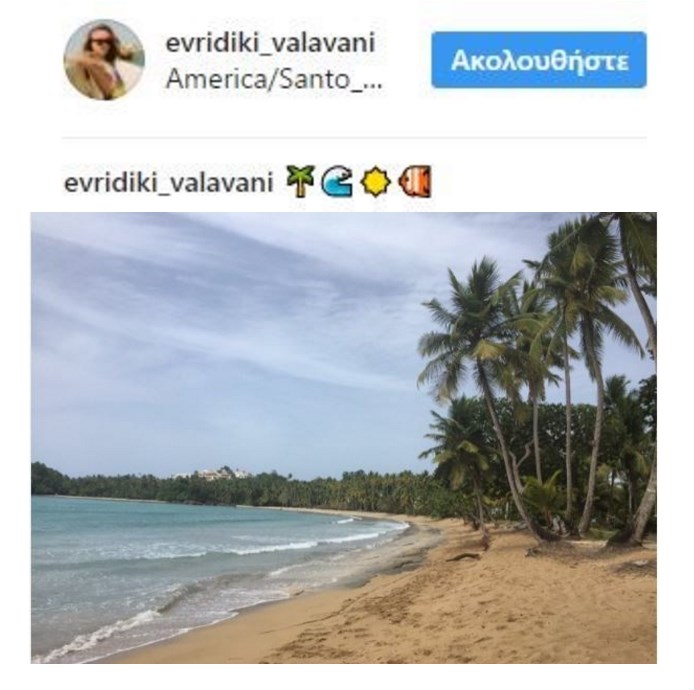Click the palm tree emoji in the caption
694x690 pixels.
(301, 181)
